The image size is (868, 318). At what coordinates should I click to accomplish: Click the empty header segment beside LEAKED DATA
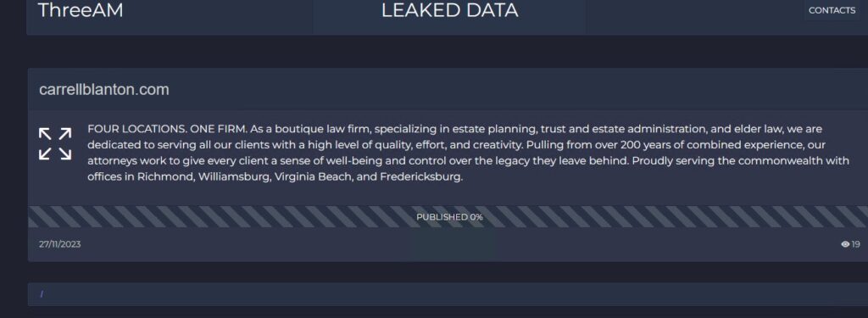coord(694,17)
